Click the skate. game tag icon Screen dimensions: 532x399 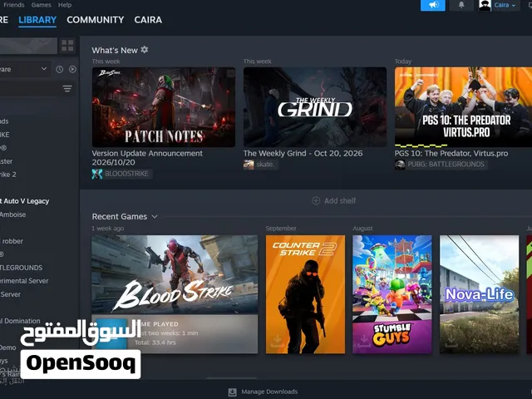click(249, 165)
